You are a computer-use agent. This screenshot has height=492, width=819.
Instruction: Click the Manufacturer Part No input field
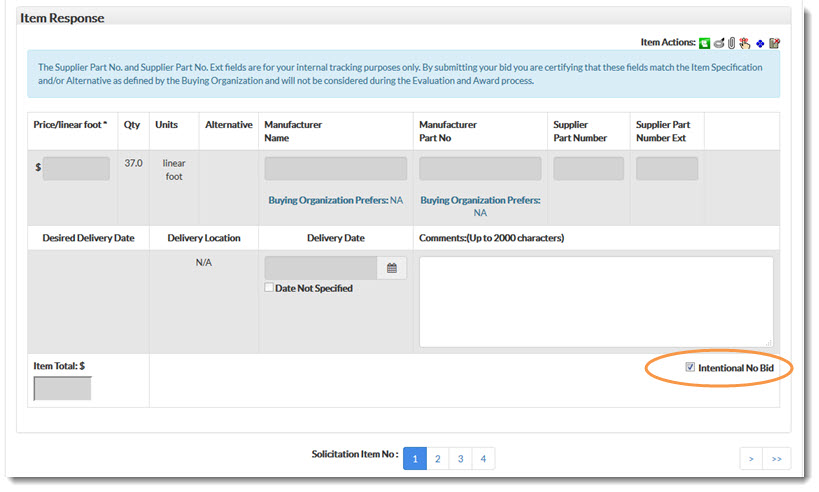pos(480,169)
